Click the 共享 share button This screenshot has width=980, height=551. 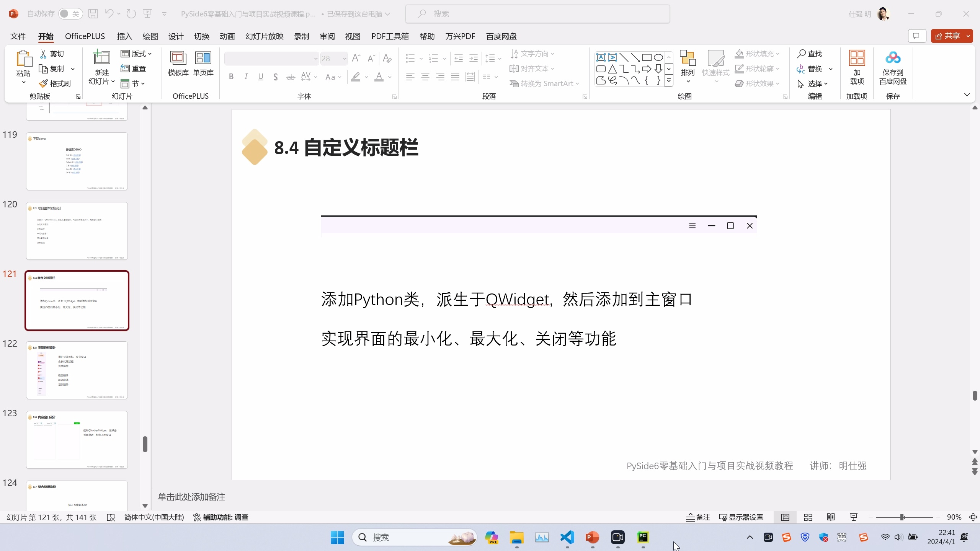coord(947,36)
